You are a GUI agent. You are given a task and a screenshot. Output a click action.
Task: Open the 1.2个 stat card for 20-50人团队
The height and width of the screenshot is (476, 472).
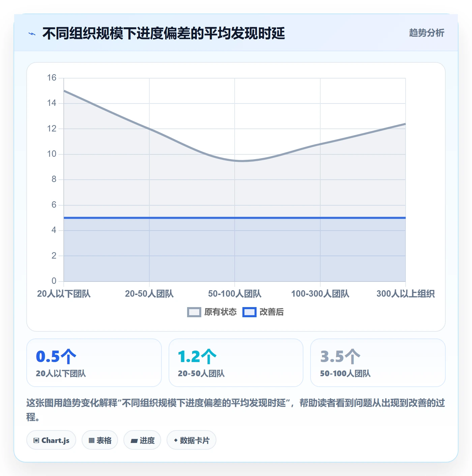click(236, 363)
